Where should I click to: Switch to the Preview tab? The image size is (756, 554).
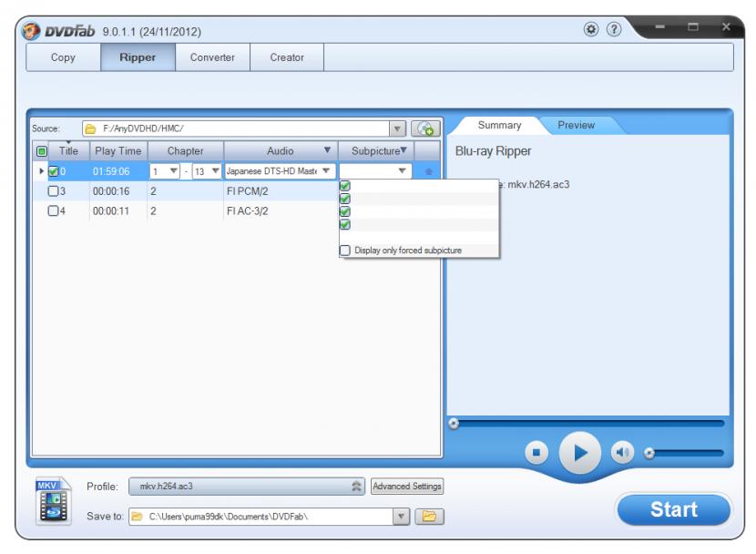tap(577, 126)
